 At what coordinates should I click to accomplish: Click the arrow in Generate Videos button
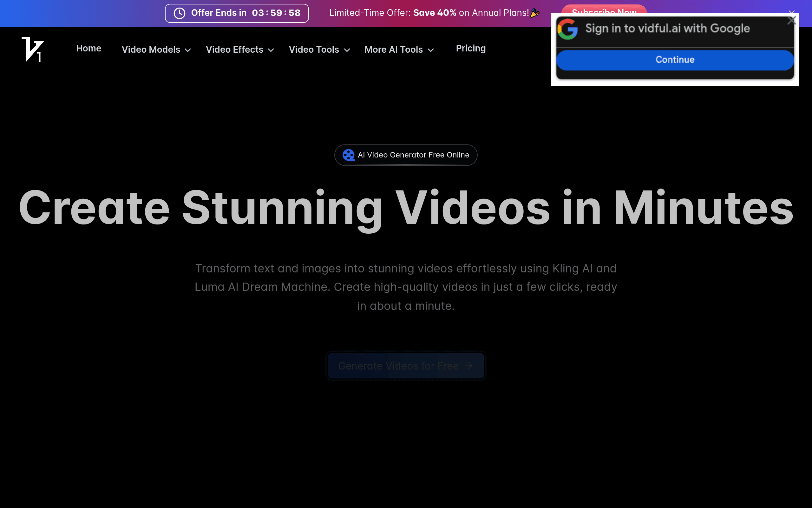[x=469, y=365]
